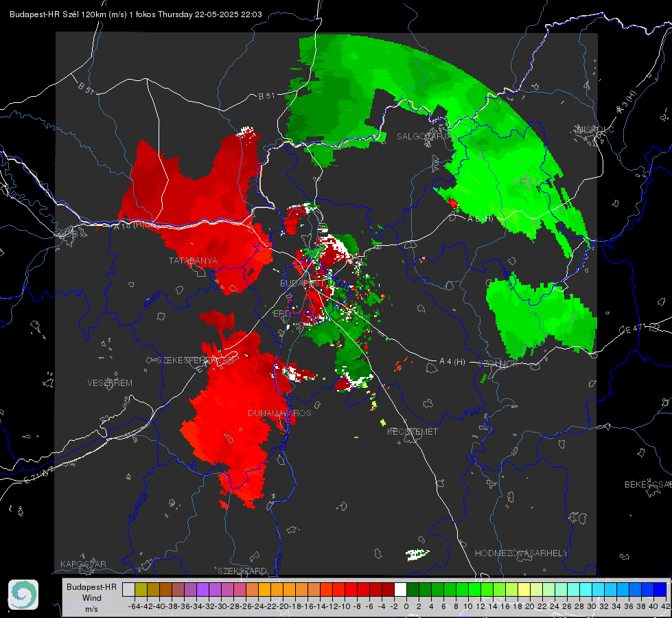672x618 pixels.
Task: Click the orange swatch between -24 and -22
Action: pos(264,590)
